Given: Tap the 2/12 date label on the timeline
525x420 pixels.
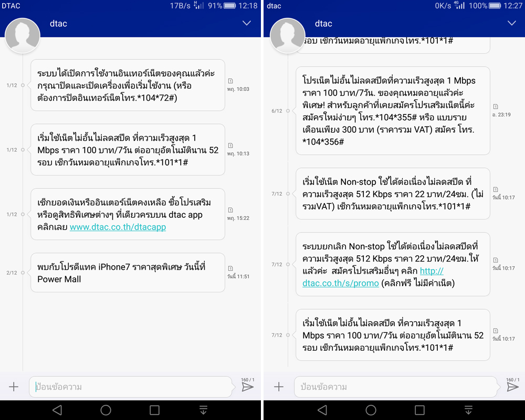Looking at the screenshot, I should click(x=12, y=272).
